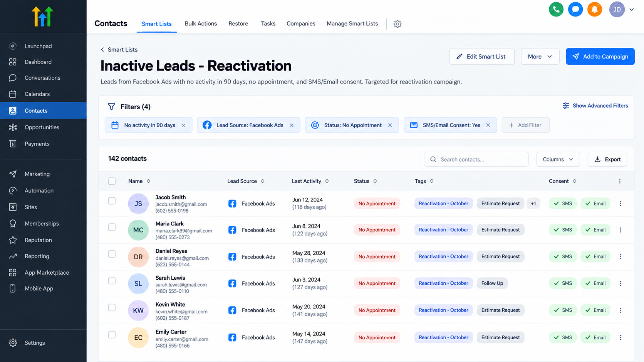Click the Edit Smart List button

pos(482,57)
